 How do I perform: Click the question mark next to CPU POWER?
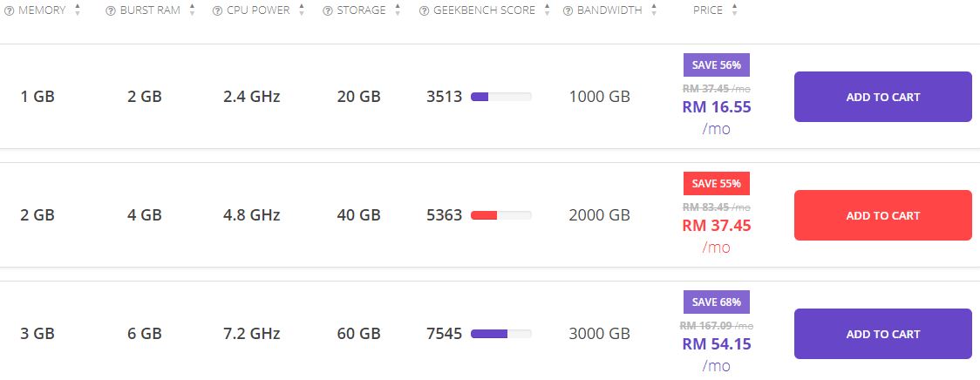point(217,11)
